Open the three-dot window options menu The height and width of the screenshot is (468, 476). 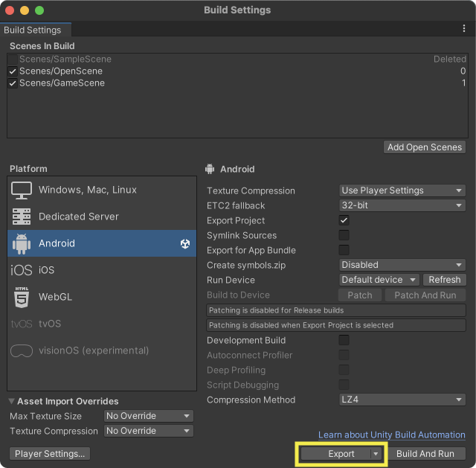click(x=464, y=29)
